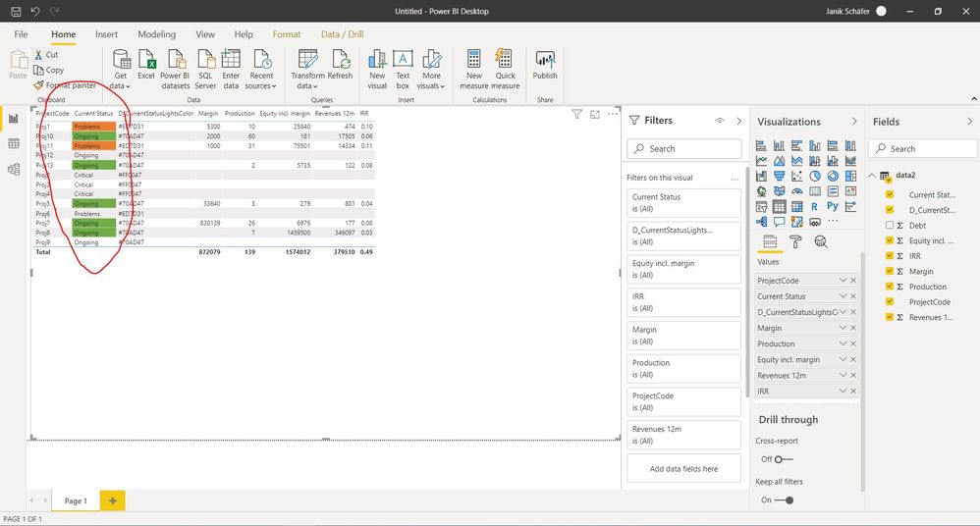Choose the area chart visualization
The width and height of the screenshot is (980, 526).
779,161
